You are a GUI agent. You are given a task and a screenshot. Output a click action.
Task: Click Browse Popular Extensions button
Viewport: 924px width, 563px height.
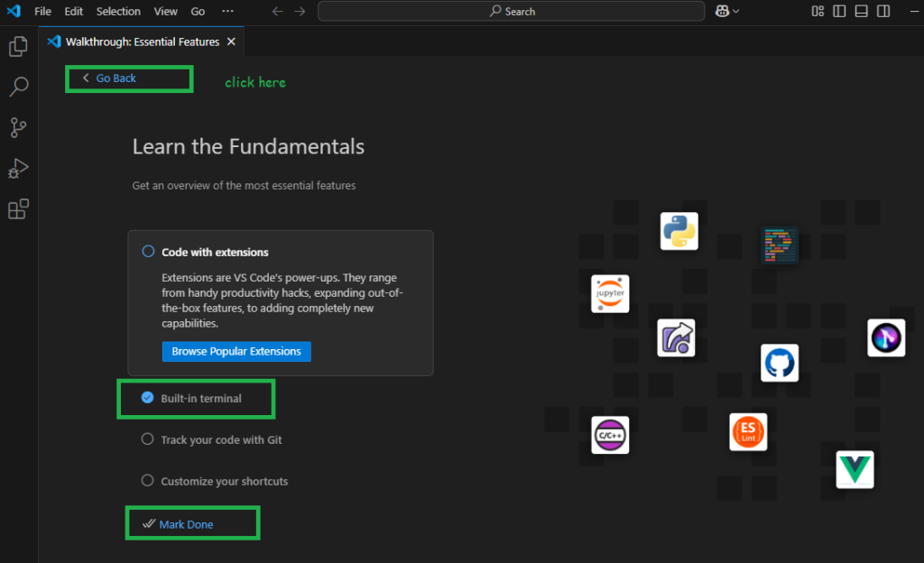236,351
